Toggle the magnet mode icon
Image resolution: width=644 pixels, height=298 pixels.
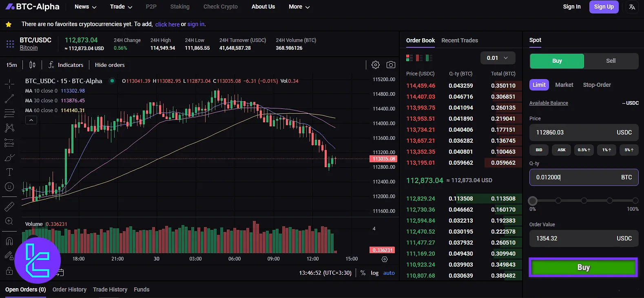(x=9, y=241)
